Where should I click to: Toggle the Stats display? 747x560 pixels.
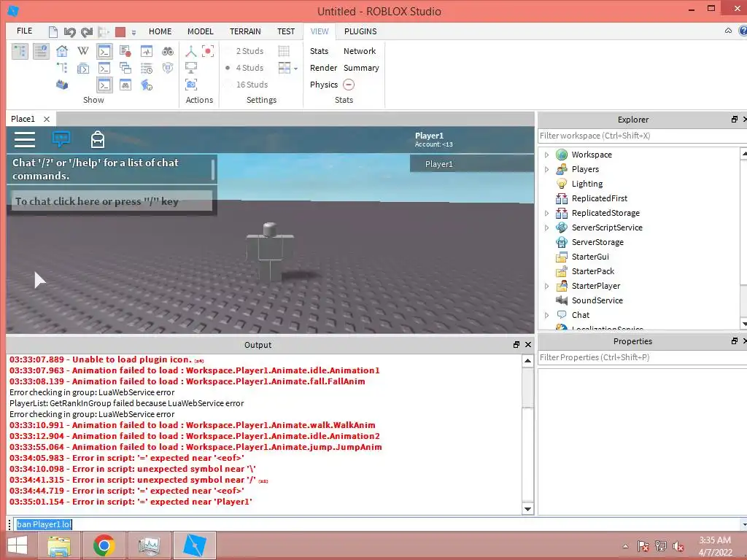[x=319, y=51]
